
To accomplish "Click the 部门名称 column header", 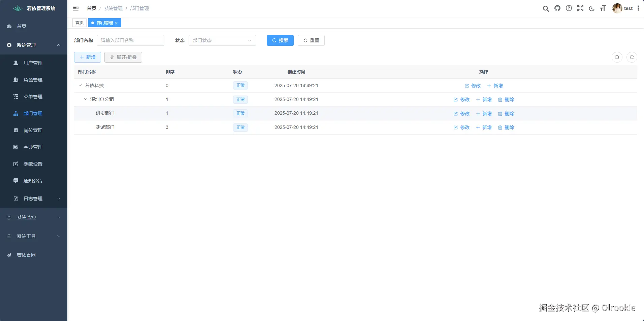I will 87,72.
